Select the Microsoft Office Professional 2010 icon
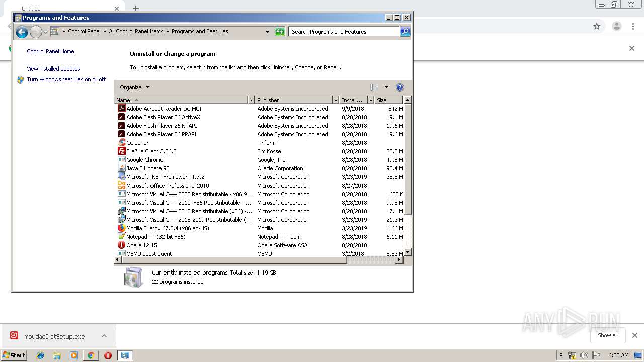The width and height of the screenshot is (644, 362). 121,185
